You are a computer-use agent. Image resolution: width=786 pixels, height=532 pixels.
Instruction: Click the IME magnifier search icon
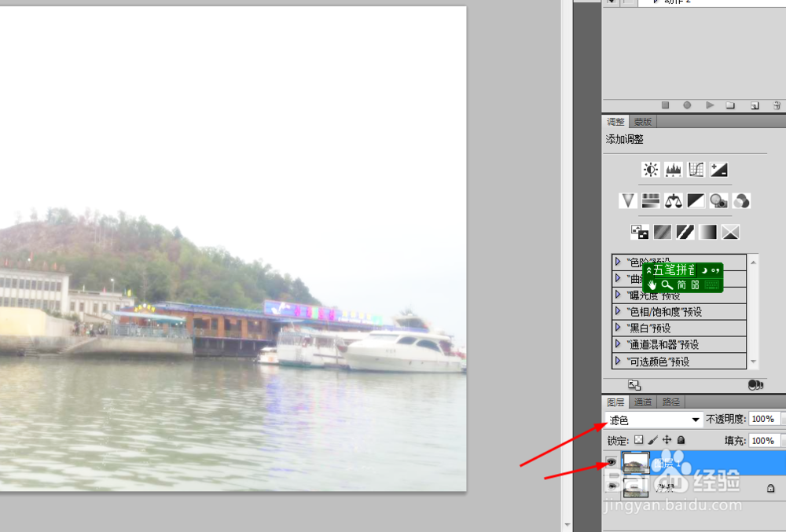pos(667,285)
